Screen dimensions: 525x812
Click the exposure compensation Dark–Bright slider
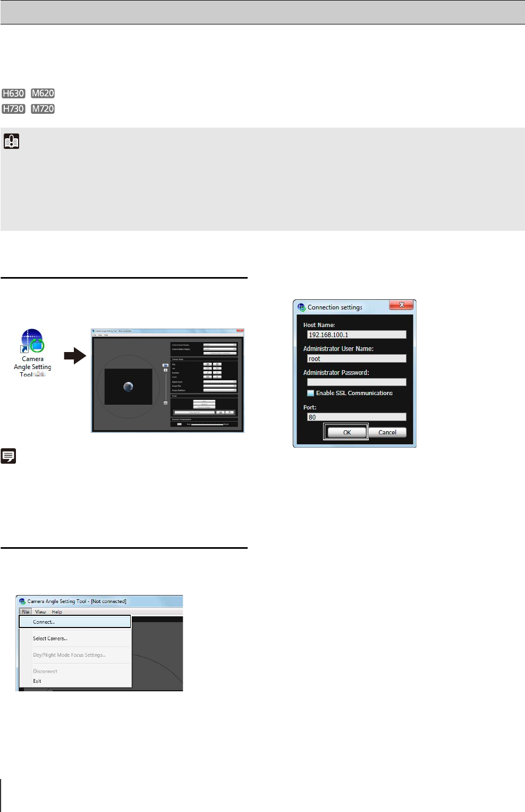click(x=207, y=424)
